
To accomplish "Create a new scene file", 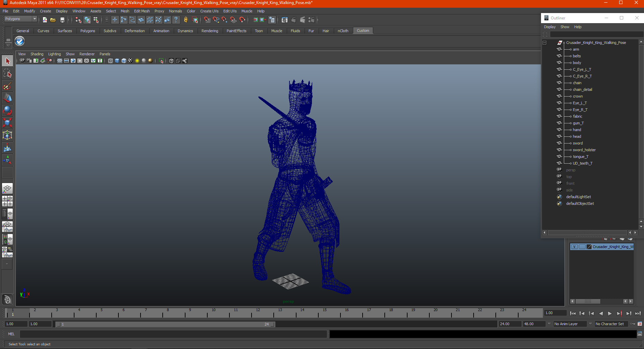I will click(45, 20).
